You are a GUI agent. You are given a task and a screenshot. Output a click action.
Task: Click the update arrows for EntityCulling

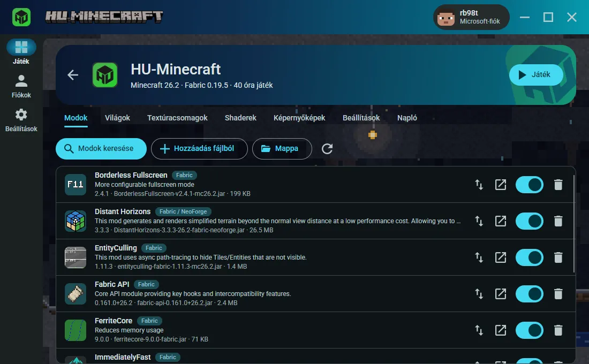click(x=479, y=257)
